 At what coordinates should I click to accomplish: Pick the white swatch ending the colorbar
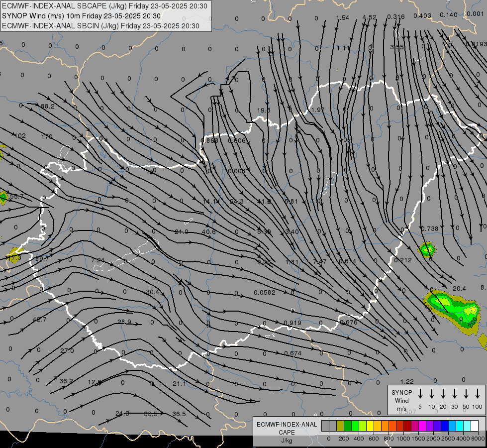click(474, 426)
